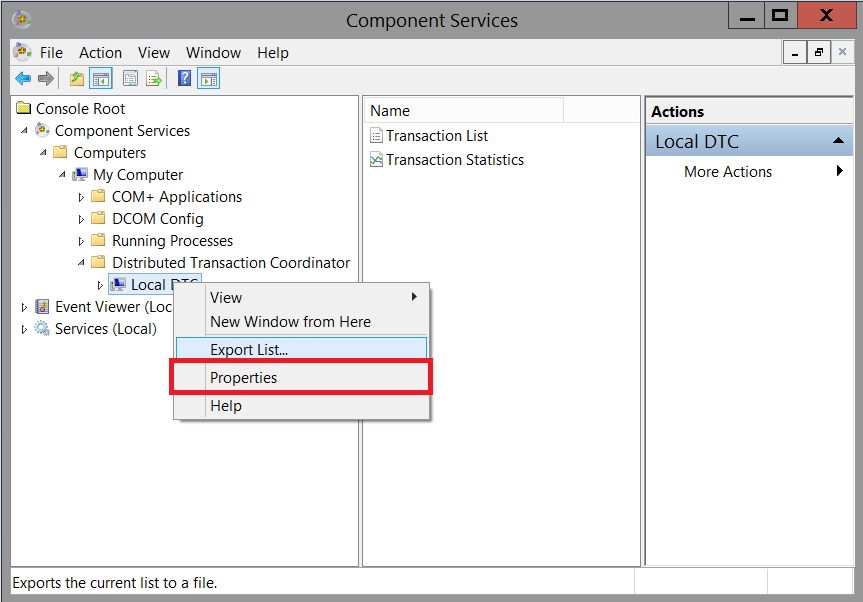Open Help using the question mark toolbar icon

pyautogui.click(x=182, y=78)
